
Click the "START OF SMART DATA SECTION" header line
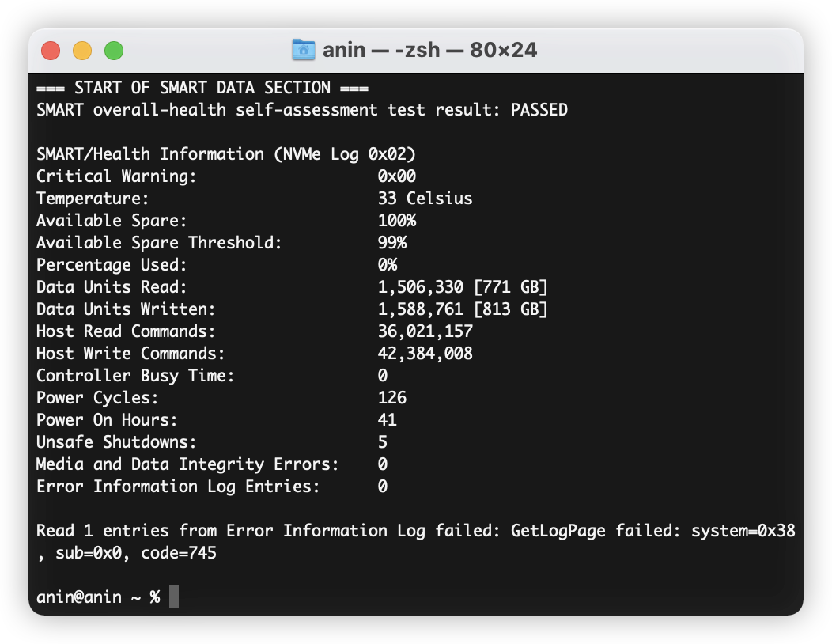coord(202,88)
